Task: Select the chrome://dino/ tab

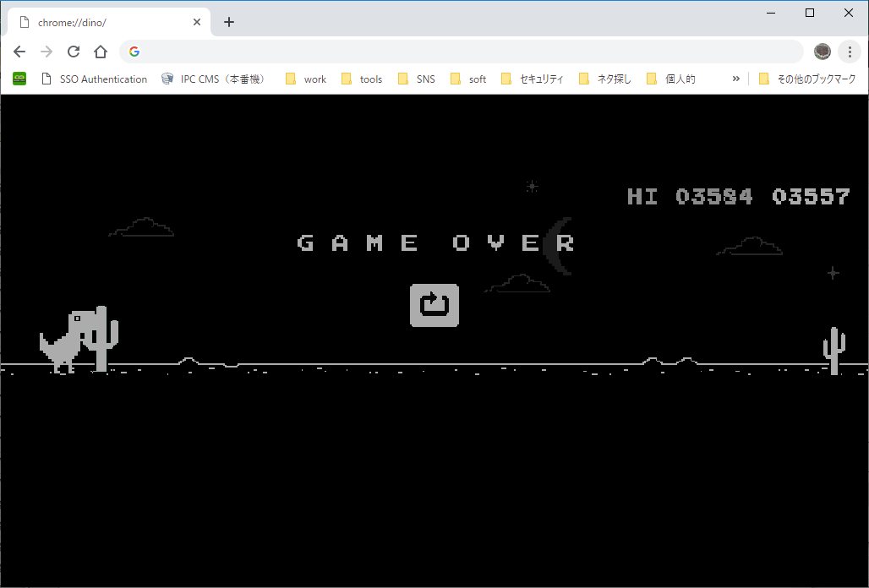Action: click(x=109, y=22)
